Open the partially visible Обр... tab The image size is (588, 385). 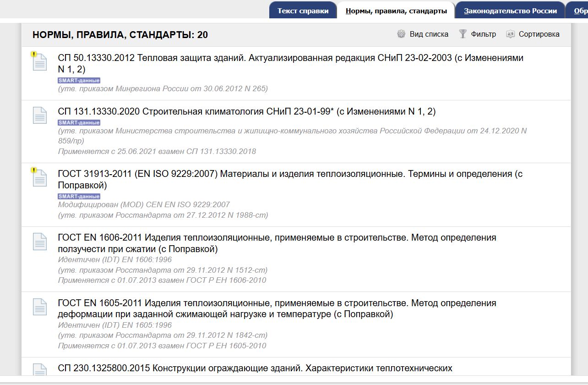point(577,11)
